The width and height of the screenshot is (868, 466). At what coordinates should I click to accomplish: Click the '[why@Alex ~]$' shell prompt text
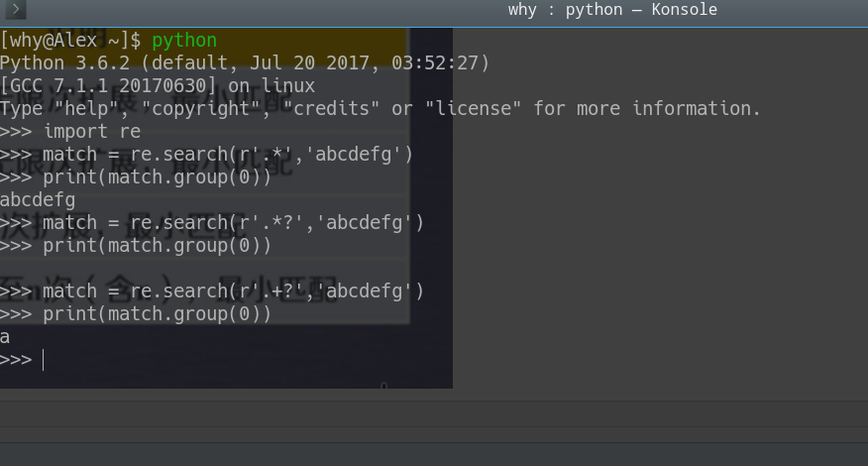pyautogui.click(x=70, y=41)
